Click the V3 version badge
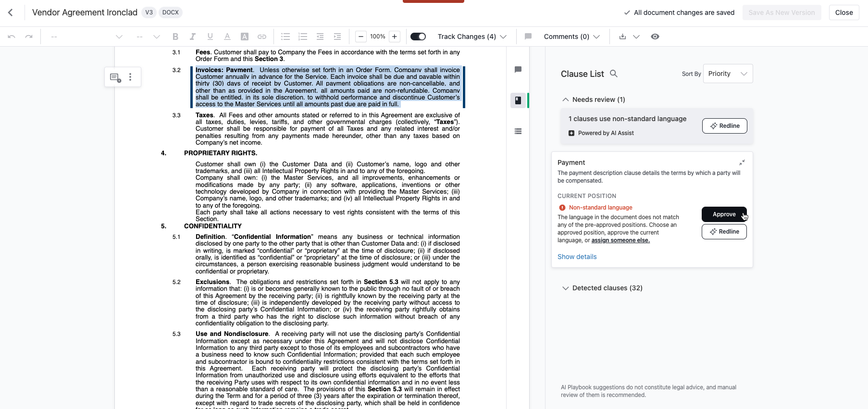 point(149,12)
